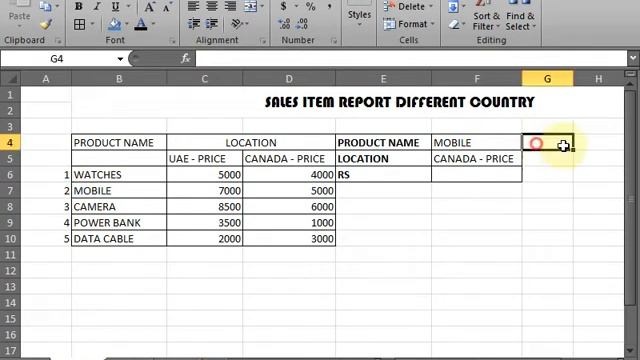Toggle bold formatting
Viewport: 640px width, 360px height.
(x=78, y=6)
